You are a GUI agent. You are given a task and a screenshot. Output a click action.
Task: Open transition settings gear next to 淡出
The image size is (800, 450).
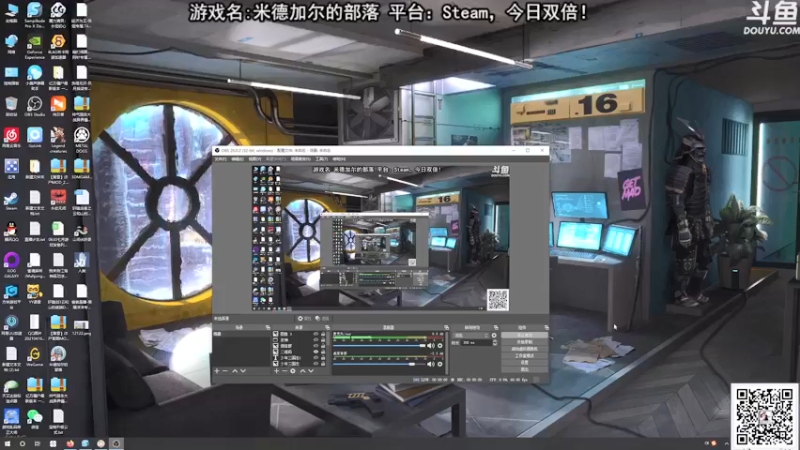tap(494, 335)
